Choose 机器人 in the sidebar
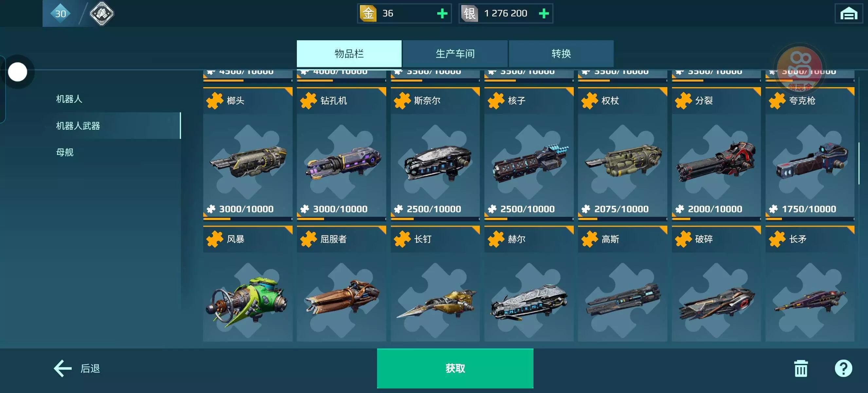Screen dimensions: 868x393 point(69,99)
